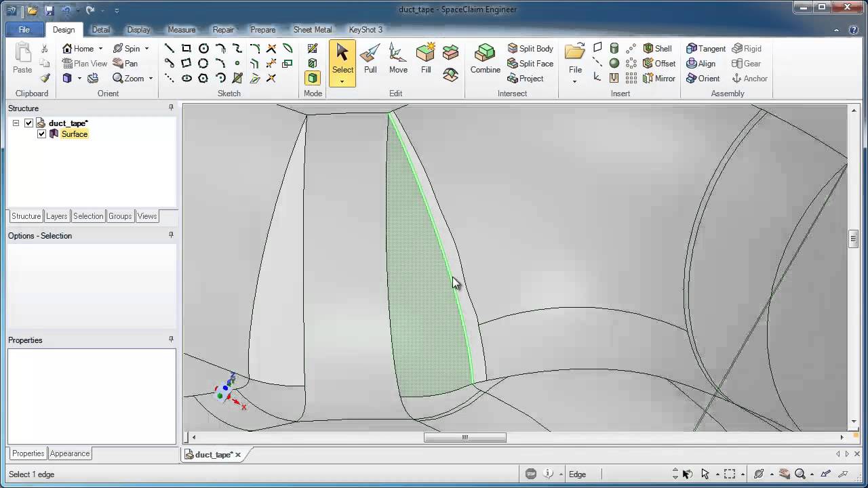
Task: Click the Trim Away sketch tool
Action: (271, 48)
